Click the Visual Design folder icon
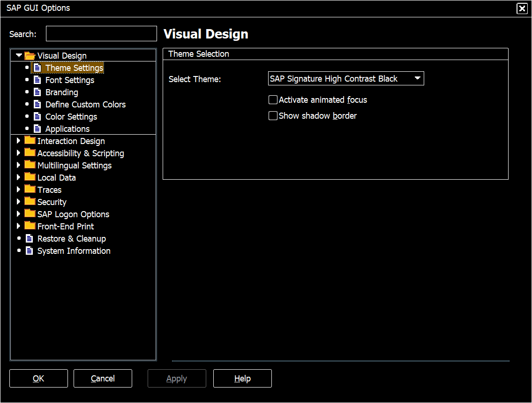 (x=30, y=55)
